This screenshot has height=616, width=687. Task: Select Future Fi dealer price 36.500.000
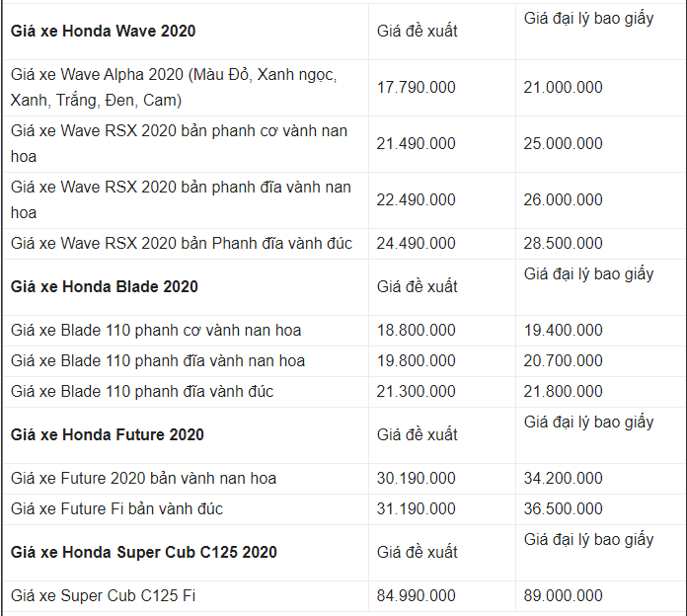point(563,509)
